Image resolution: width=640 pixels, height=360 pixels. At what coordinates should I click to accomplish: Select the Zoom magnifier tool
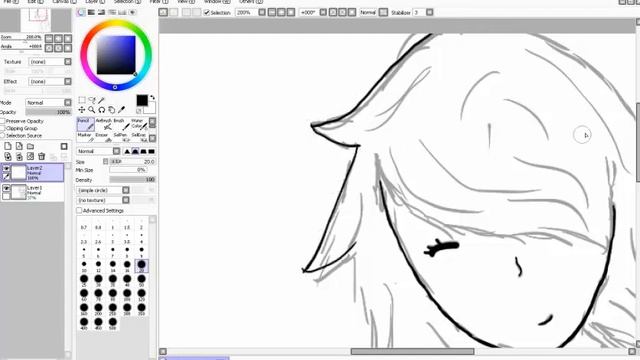click(92, 110)
